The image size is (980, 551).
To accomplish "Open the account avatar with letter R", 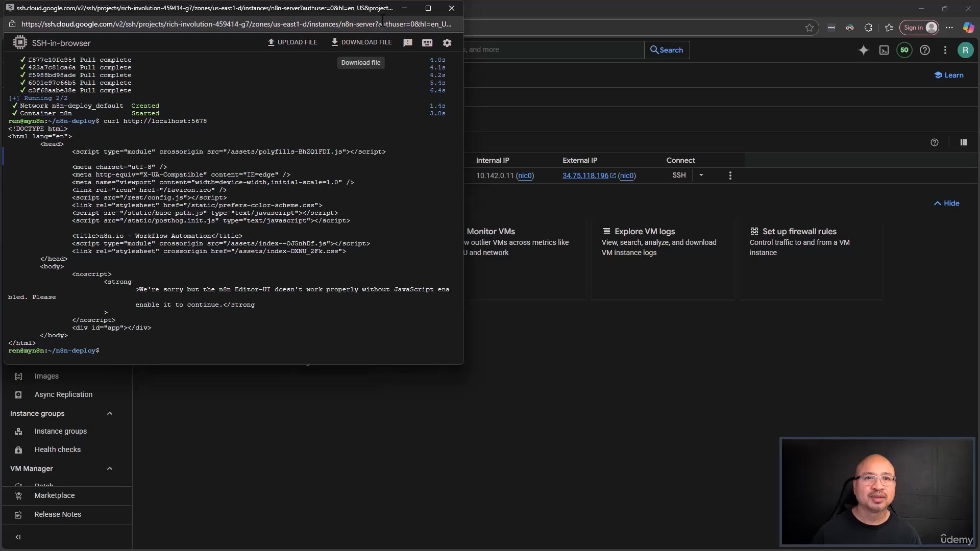I will (965, 50).
